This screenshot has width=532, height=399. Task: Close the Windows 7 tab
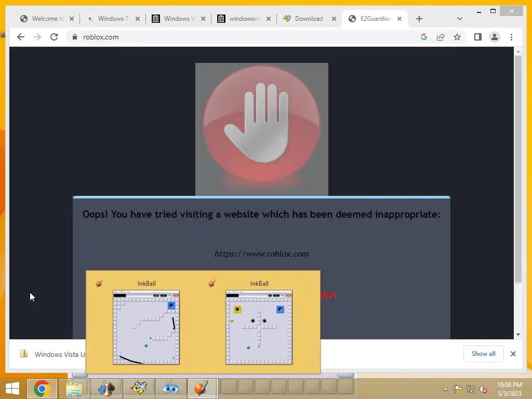pos(137,19)
